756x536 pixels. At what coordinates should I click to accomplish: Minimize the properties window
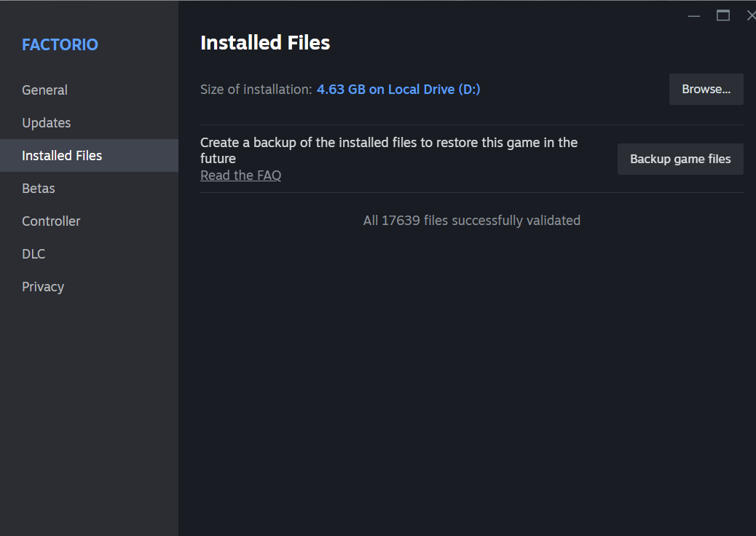[x=694, y=15]
